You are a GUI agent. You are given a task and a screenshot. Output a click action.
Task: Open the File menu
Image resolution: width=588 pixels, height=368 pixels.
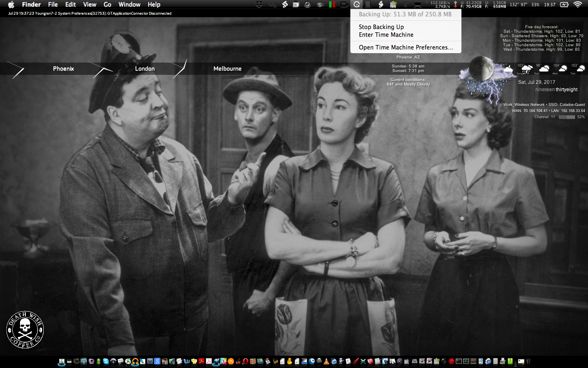tap(53, 4)
